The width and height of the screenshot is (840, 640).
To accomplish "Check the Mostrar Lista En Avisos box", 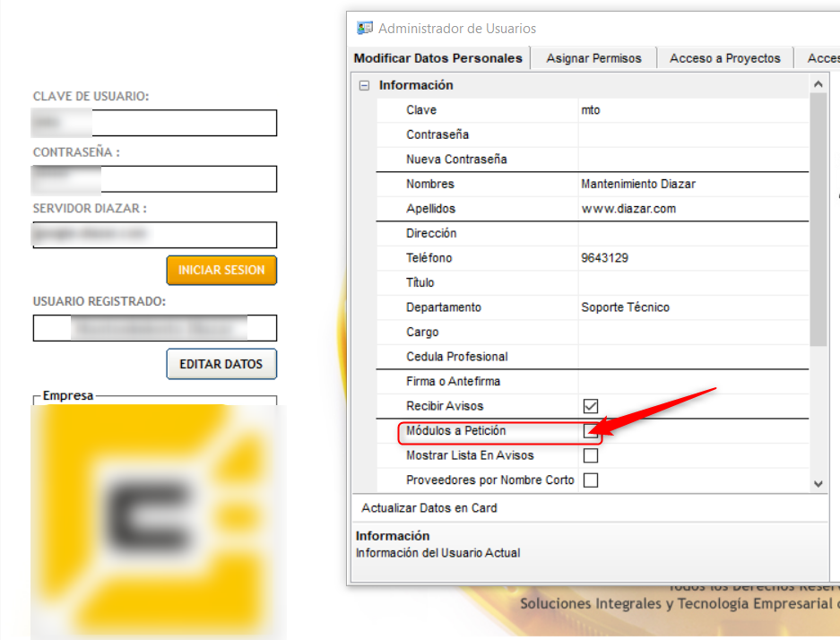I will pos(591,455).
